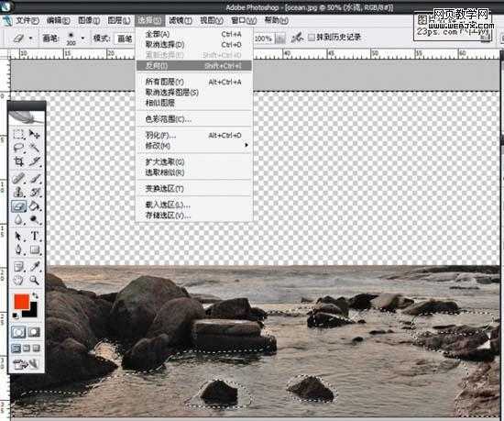Select the Clone Stamp tool
Viewport: 504px width, 421px height.
click(18, 192)
